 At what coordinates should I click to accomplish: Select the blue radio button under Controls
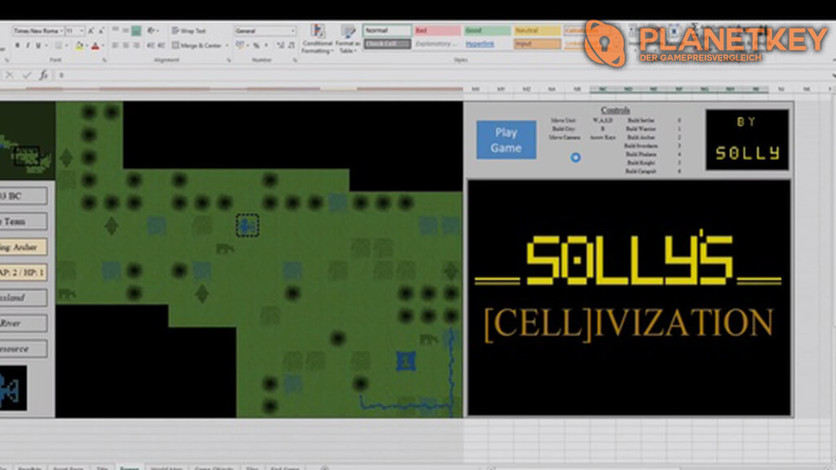pyautogui.click(x=575, y=157)
